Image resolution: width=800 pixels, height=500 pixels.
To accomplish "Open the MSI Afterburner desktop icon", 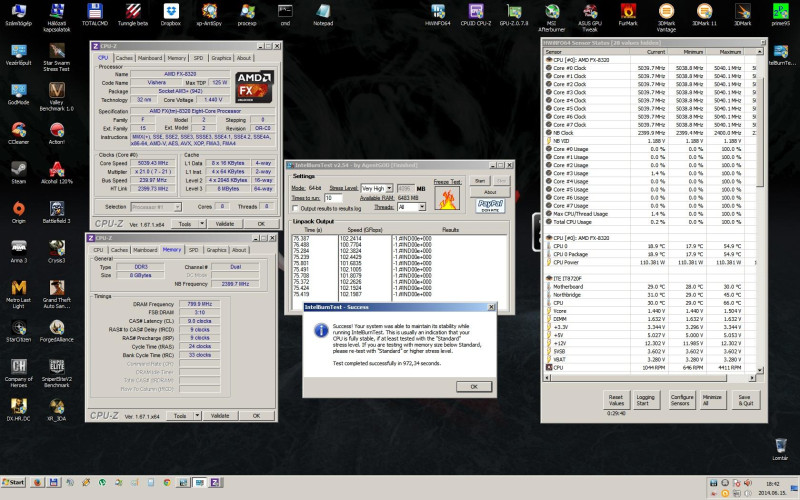I will 552,17.
